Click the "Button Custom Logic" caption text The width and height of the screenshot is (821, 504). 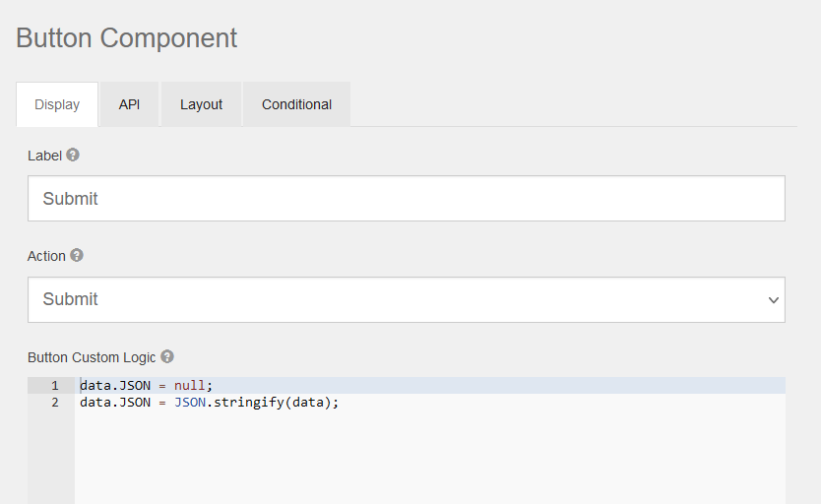(92, 357)
